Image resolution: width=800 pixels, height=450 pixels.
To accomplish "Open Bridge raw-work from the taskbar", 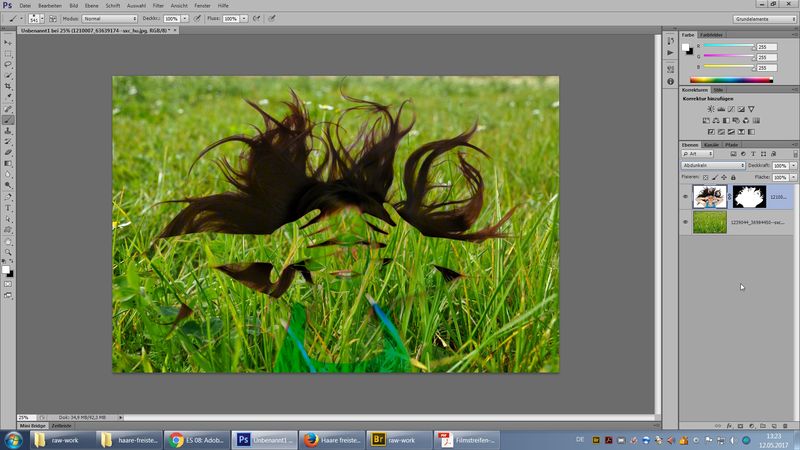I will pyautogui.click(x=394, y=439).
